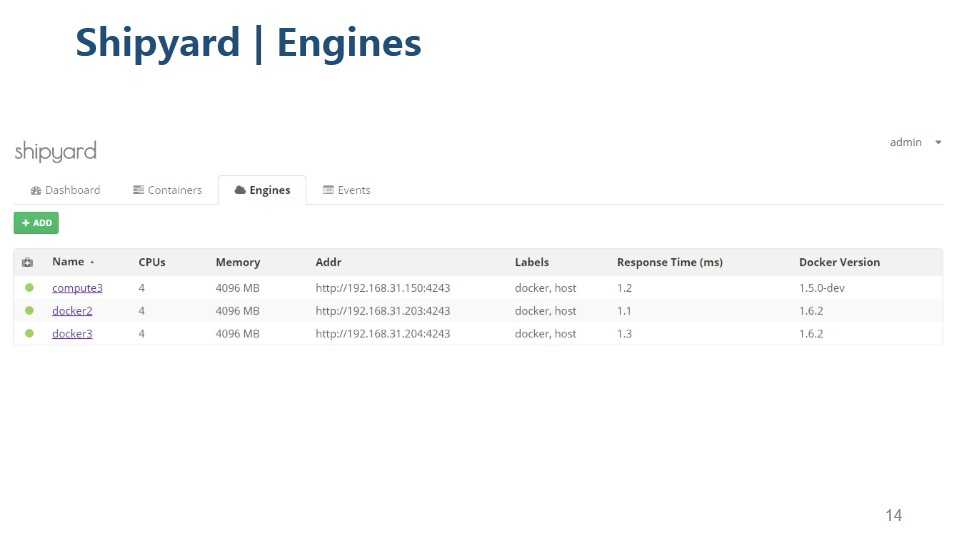The width and height of the screenshot is (960, 540).
Task: Click compute3's 4096 MB memory value
Action: coord(238,288)
